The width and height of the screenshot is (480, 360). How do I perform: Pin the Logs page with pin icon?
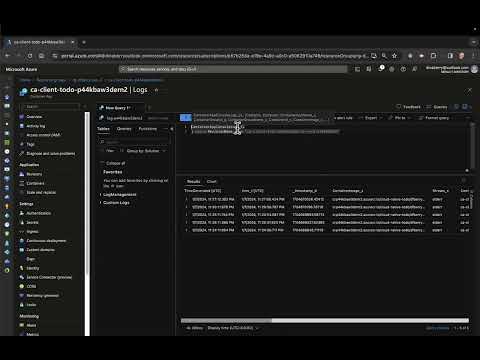pos(156,90)
